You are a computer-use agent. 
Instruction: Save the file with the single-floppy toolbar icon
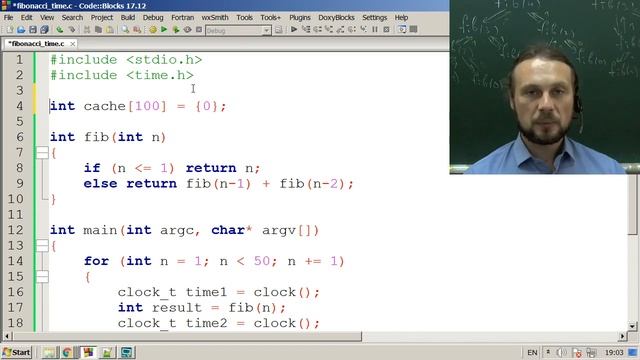click(33, 30)
